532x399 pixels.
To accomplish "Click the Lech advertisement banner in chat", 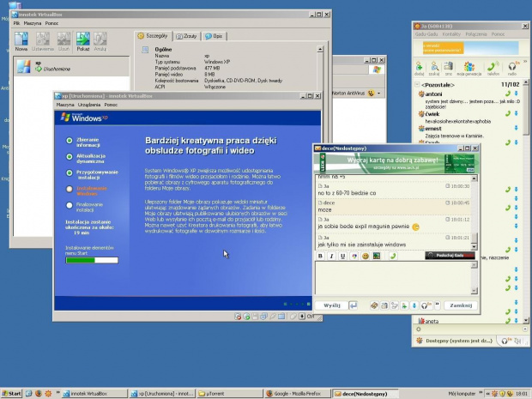I will click(396, 163).
